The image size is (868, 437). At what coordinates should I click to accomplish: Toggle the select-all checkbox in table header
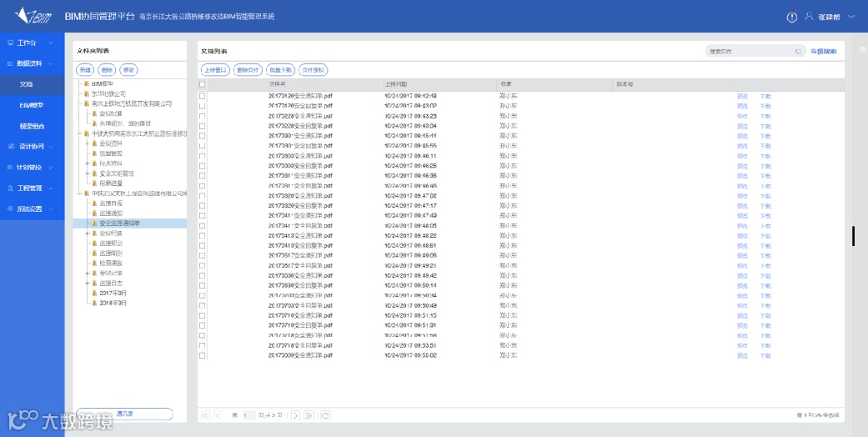point(202,85)
